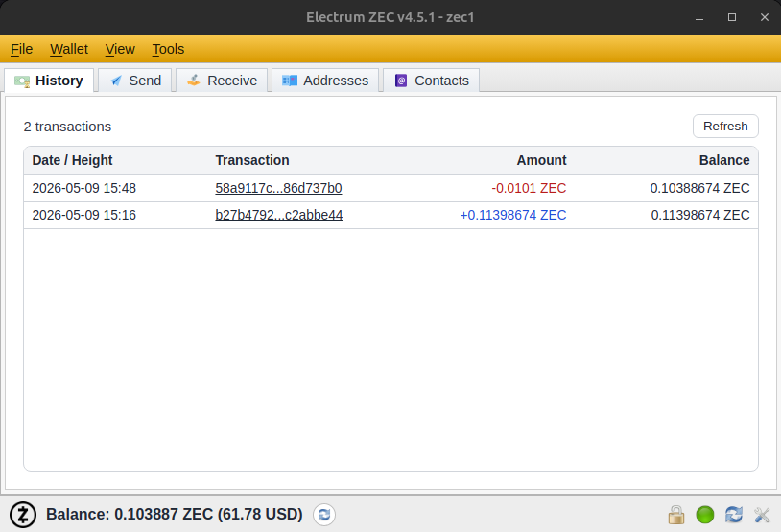Click the Balance column header

coord(724,160)
